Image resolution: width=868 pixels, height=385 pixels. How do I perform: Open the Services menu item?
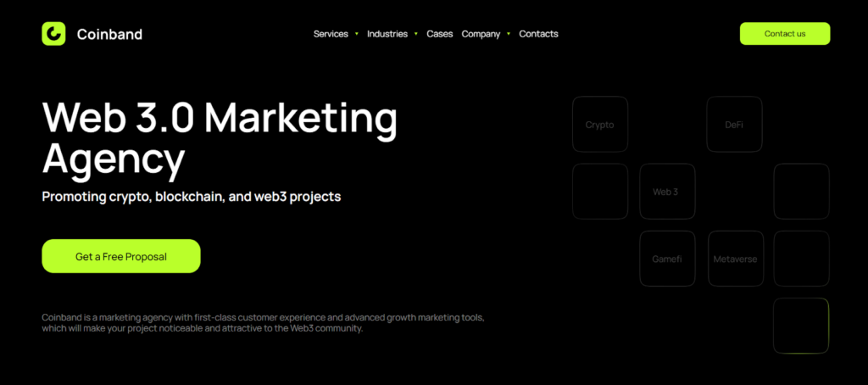point(331,34)
